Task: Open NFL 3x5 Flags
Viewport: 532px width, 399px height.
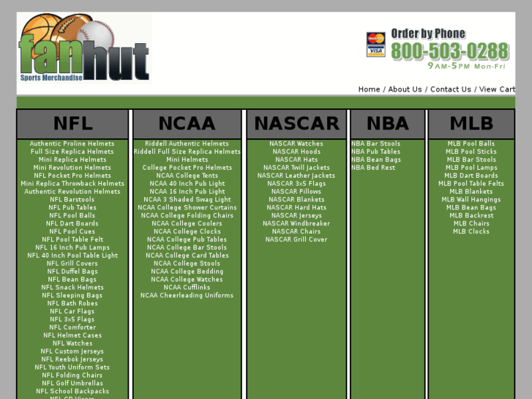Action: [72, 319]
